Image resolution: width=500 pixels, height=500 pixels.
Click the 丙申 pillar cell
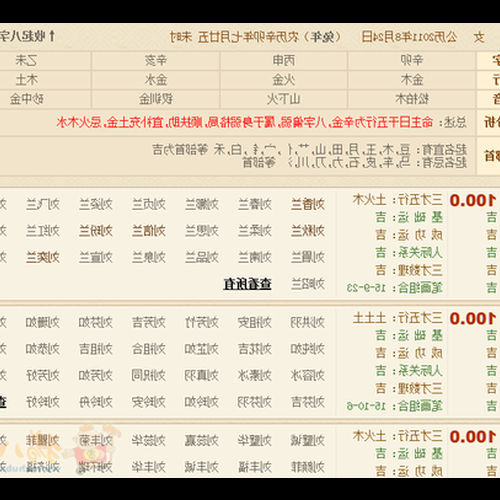[x=284, y=60]
